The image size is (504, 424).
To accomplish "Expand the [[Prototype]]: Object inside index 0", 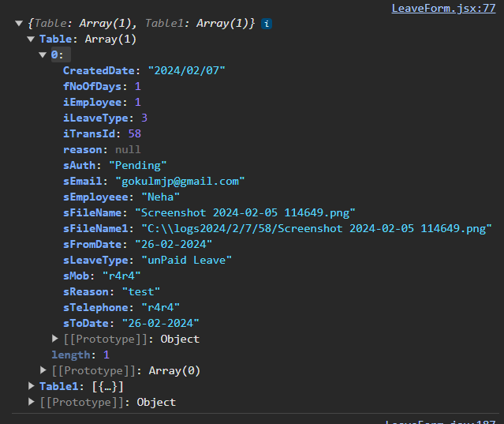I will click(55, 339).
